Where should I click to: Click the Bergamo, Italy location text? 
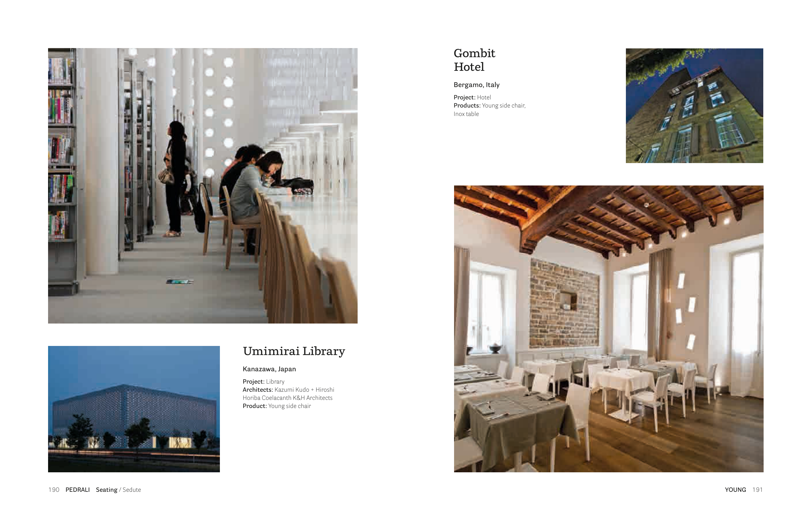coord(476,85)
